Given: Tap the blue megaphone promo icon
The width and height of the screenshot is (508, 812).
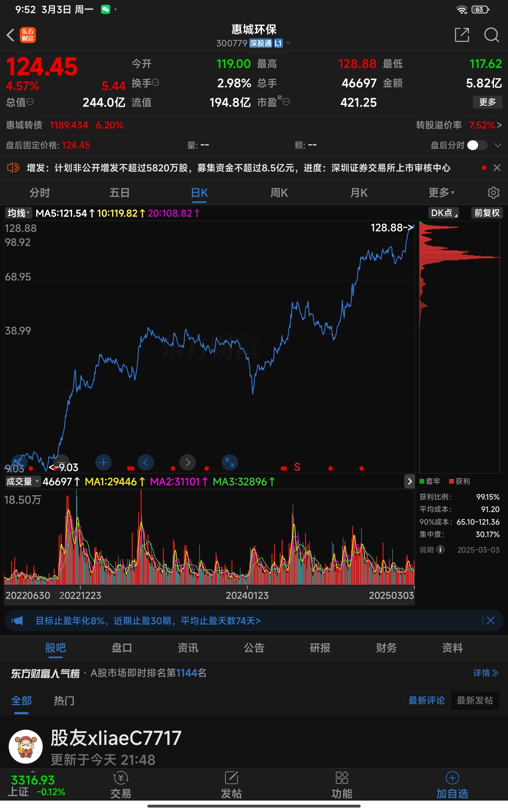Looking at the screenshot, I should 17,620.
